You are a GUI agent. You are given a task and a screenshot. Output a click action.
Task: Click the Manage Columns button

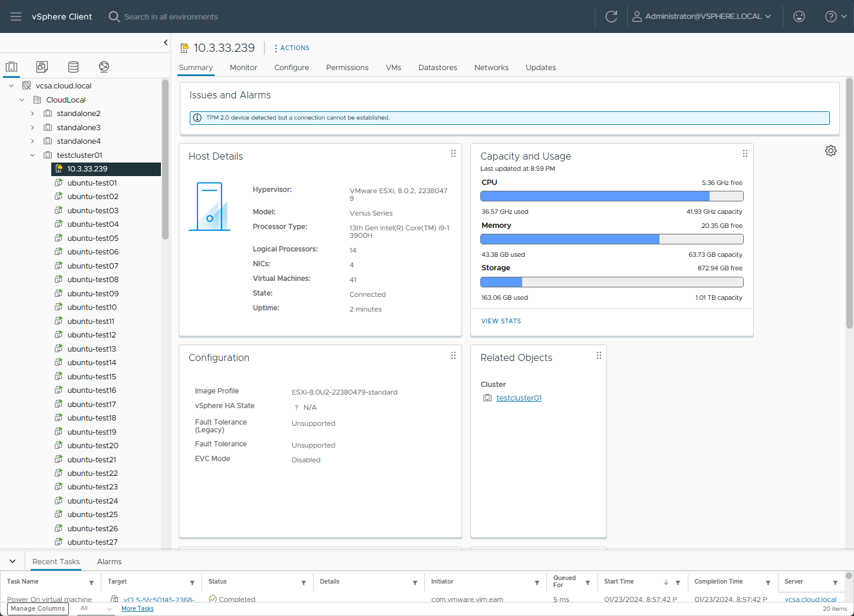pyautogui.click(x=38, y=608)
